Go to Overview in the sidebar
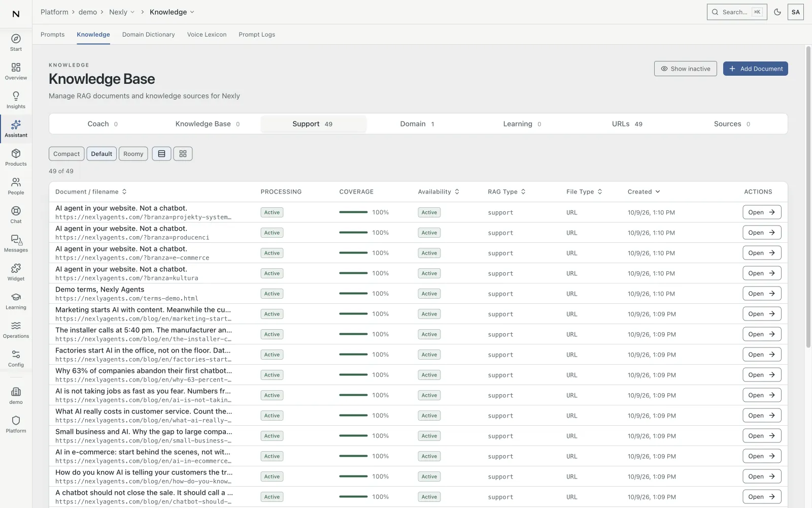The image size is (812, 508). pos(16,72)
